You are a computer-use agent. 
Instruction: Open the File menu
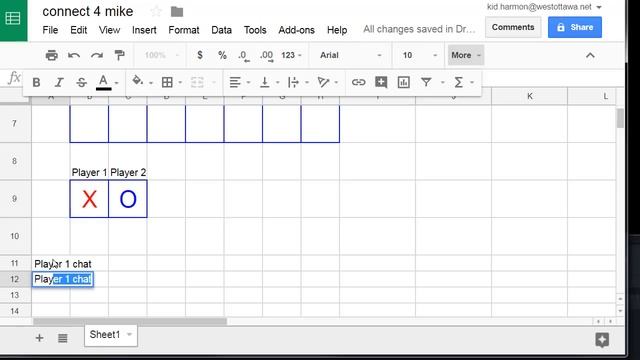(x=50, y=30)
